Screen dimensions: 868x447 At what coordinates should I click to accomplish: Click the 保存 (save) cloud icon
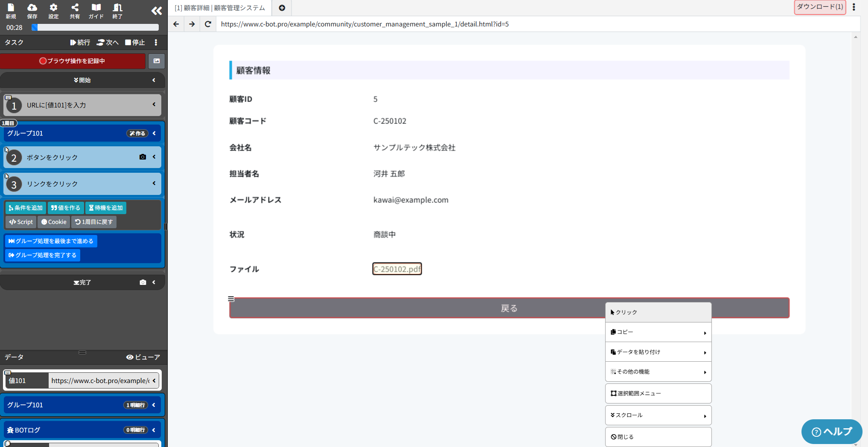32,11
